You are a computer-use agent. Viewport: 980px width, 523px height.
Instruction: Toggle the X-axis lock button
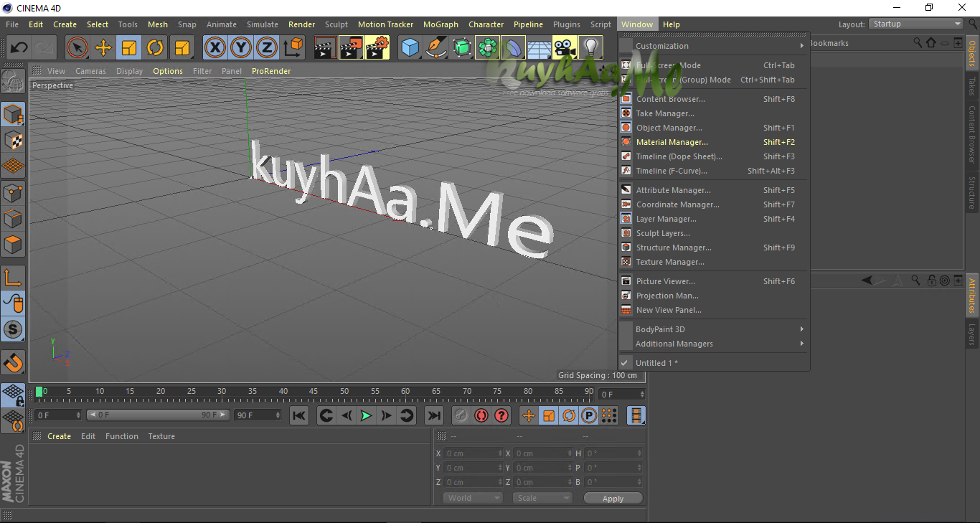point(215,48)
